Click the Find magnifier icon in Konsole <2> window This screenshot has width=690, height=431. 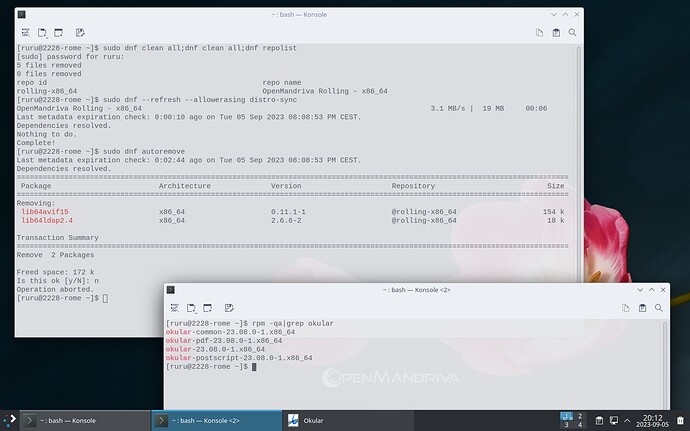click(658, 308)
